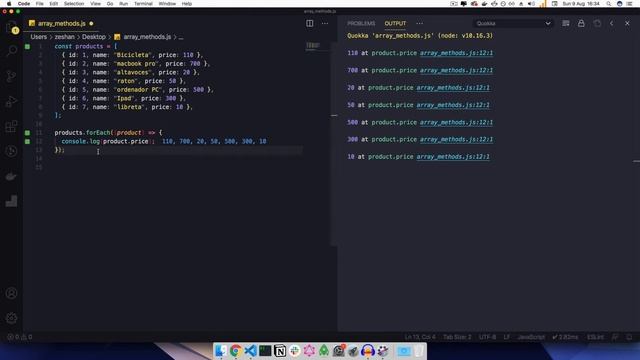Click the Desktop breadcrumb segment

(x=93, y=37)
